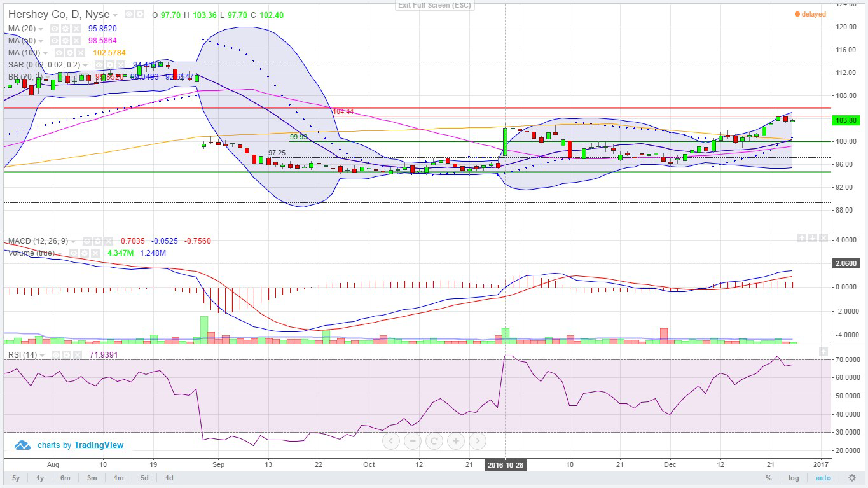Hide the MACD indicator eye icon
The image size is (868, 488).
pos(87,241)
